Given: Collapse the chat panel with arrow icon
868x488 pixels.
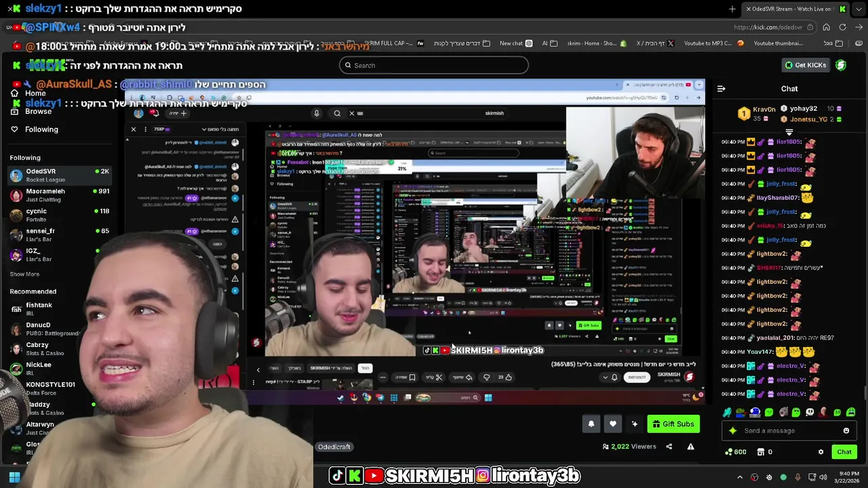Looking at the screenshot, I should (x=721, y=89).
